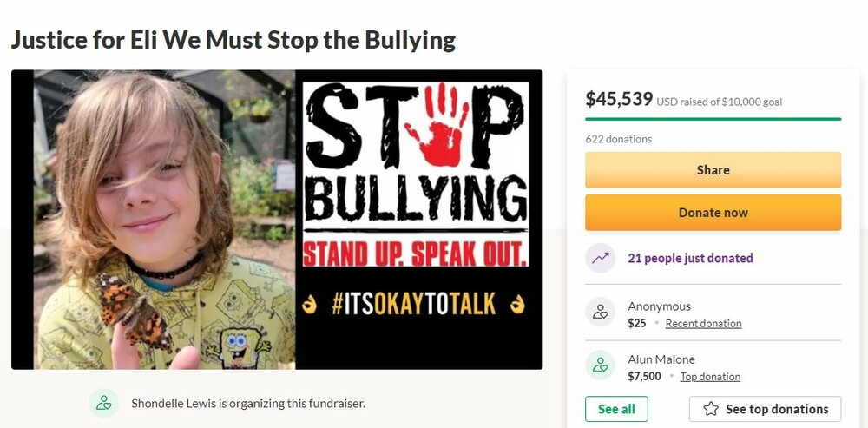Screen dimensions: 868x428
Task: Click the purple trending arrow icon
Action: click(x=600, y=258)
